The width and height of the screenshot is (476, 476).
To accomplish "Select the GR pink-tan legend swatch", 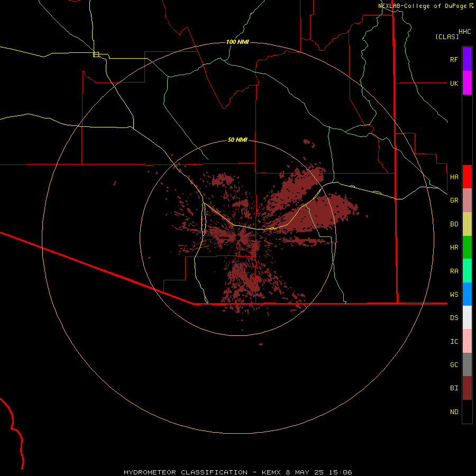I will (x=467, y=200).
